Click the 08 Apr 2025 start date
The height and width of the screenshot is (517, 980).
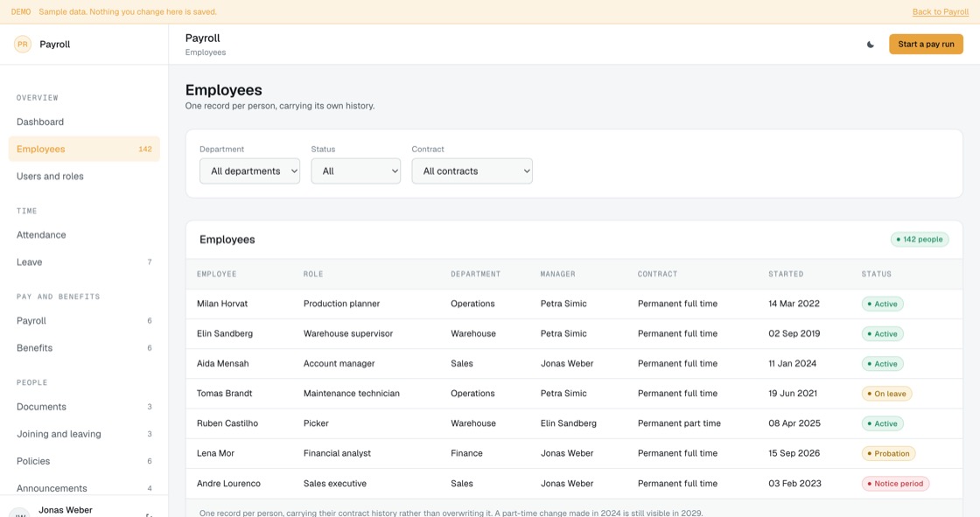click(794, 423)
